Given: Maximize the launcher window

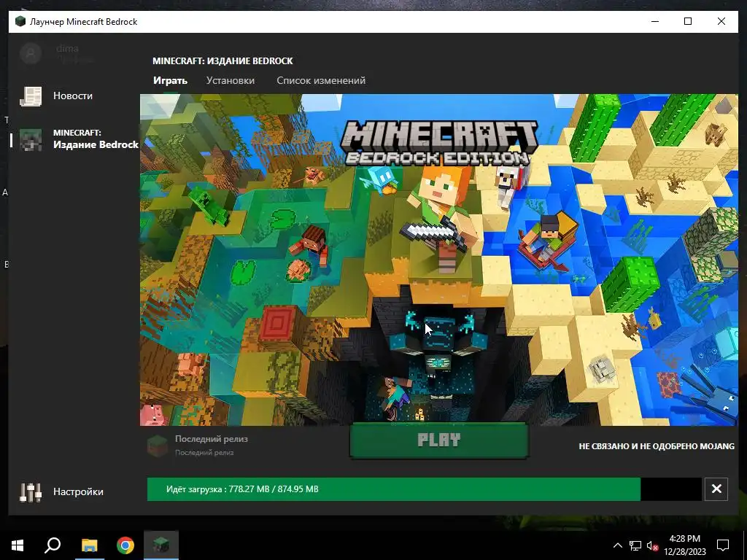Looking at the screenshot, I should pos(688,21).
